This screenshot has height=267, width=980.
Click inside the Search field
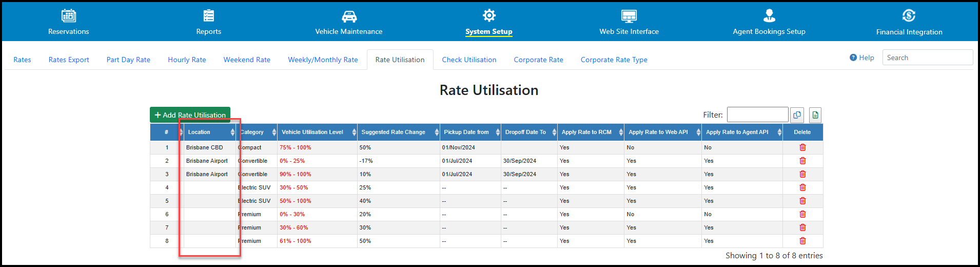click(x=928, y=58)
